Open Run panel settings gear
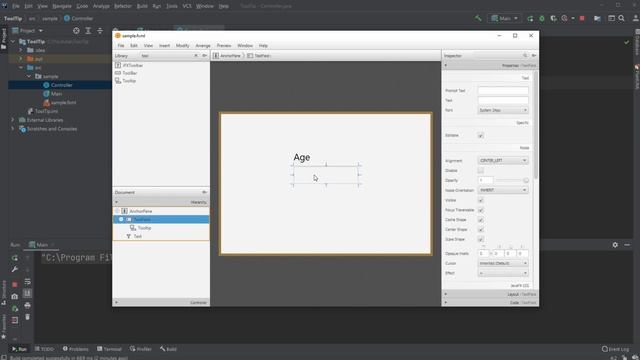This screenshot has width=640, height=360. (x=615, y=245)
